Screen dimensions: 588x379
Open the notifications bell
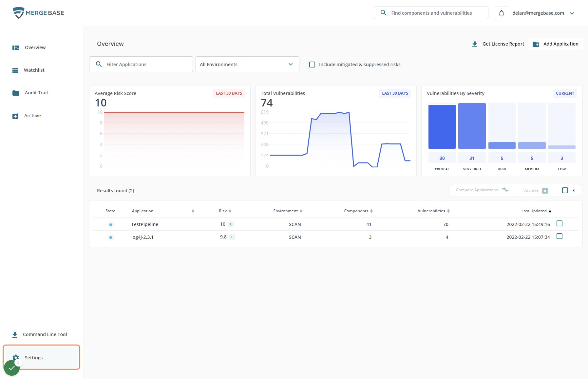(501, 13)
